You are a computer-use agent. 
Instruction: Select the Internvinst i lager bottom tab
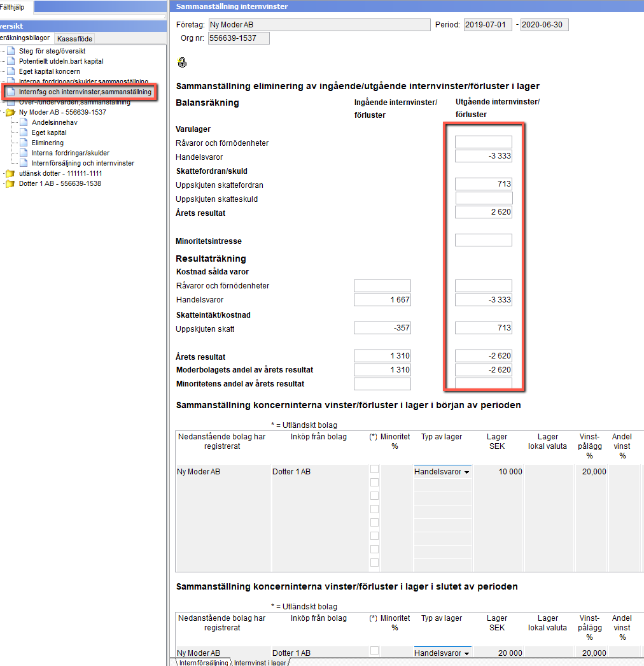click(260, 663)
